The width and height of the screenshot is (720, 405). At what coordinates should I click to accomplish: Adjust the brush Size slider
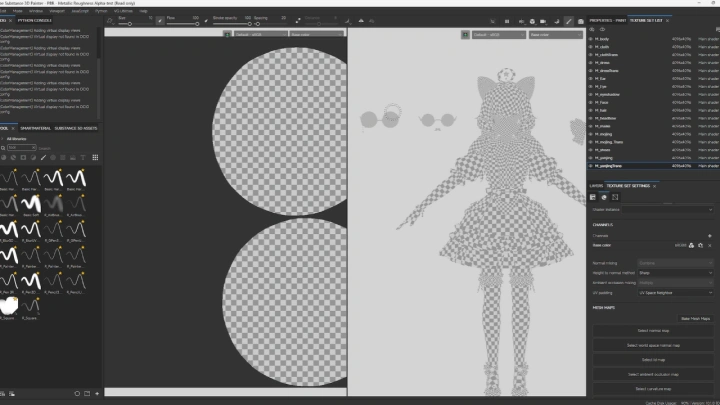pos(135,24)
